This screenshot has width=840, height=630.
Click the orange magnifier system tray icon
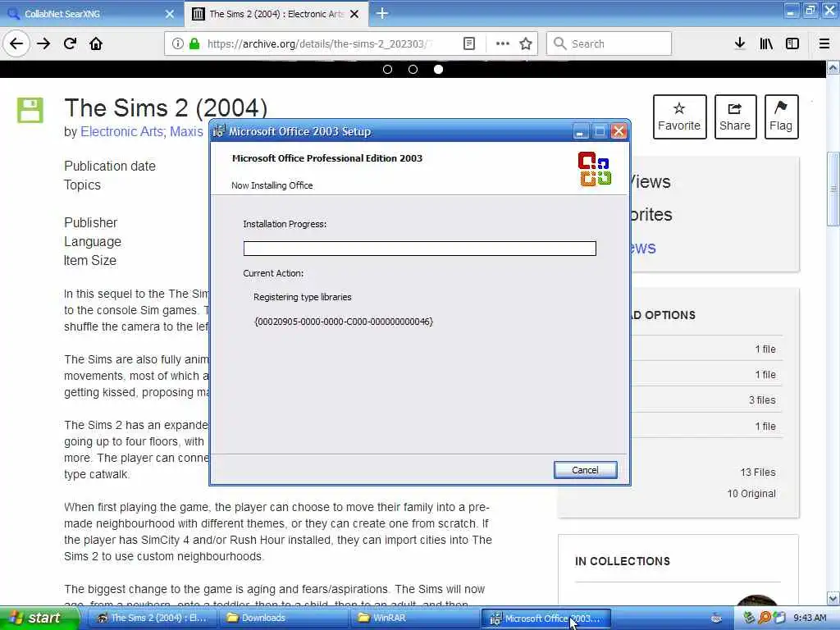pos(765,618)
